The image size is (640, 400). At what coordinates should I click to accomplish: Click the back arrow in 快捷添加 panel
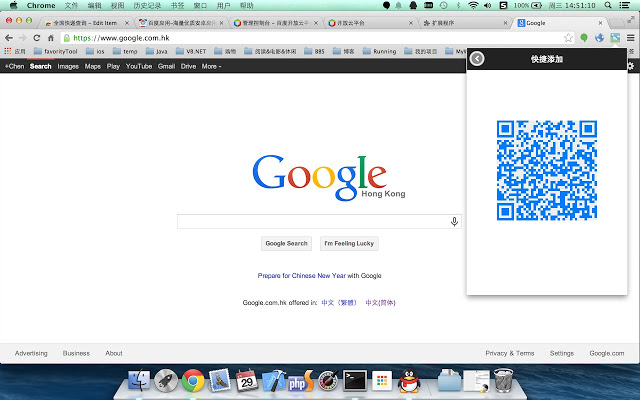477,59
